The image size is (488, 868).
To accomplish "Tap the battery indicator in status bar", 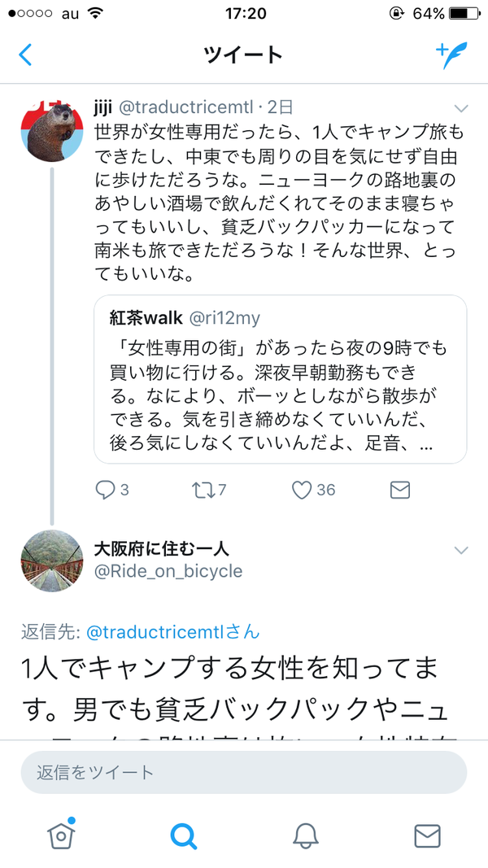I will click(465, 13).
